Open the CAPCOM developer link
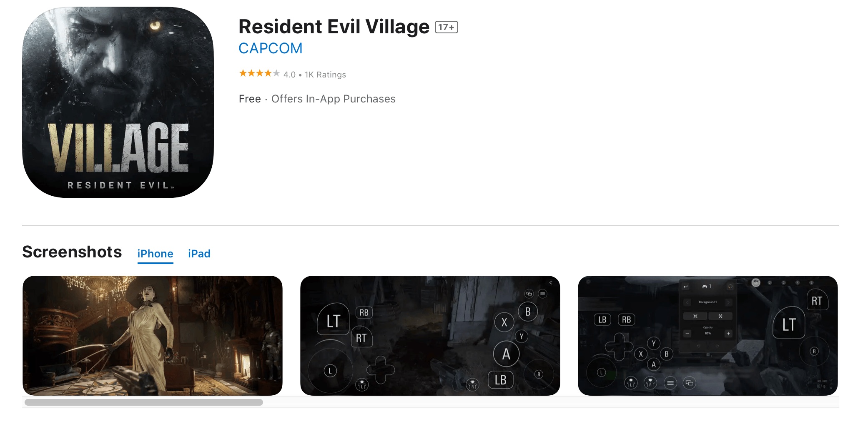Screen dimensions: 868x424 coord(270,48)
